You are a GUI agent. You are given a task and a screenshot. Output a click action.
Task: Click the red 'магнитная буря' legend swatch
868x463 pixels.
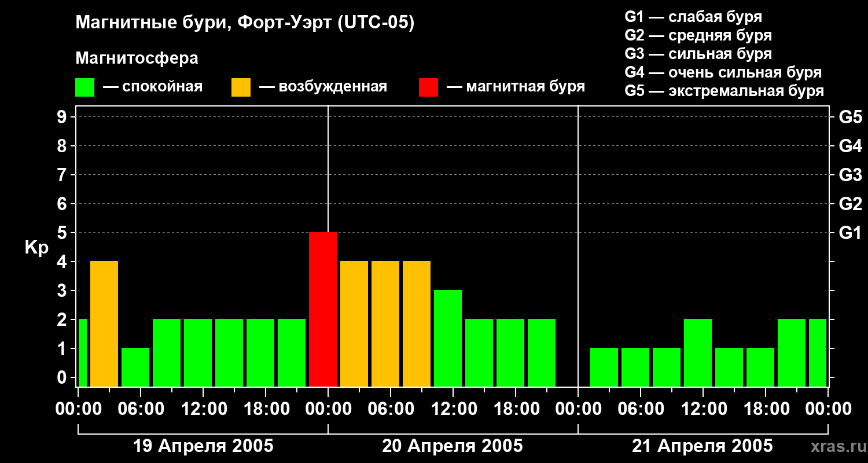[x=428, y=87]
